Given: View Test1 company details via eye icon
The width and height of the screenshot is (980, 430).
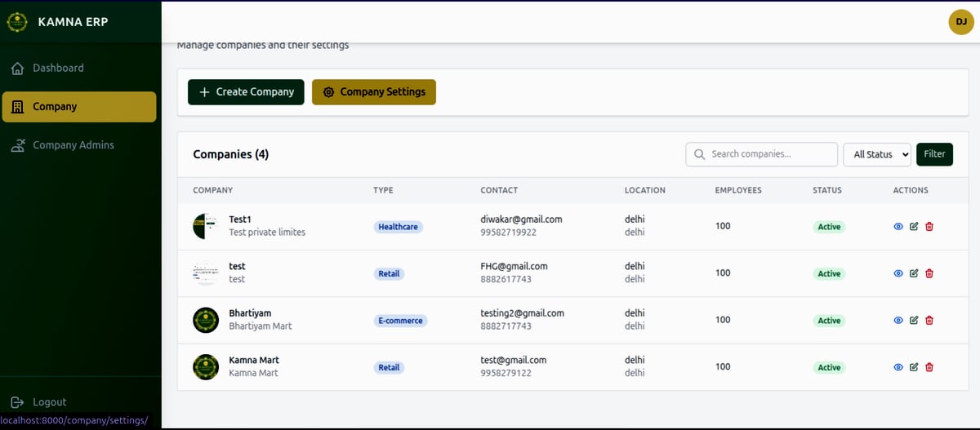Looking at the screenshot, I should pos(898,227).
